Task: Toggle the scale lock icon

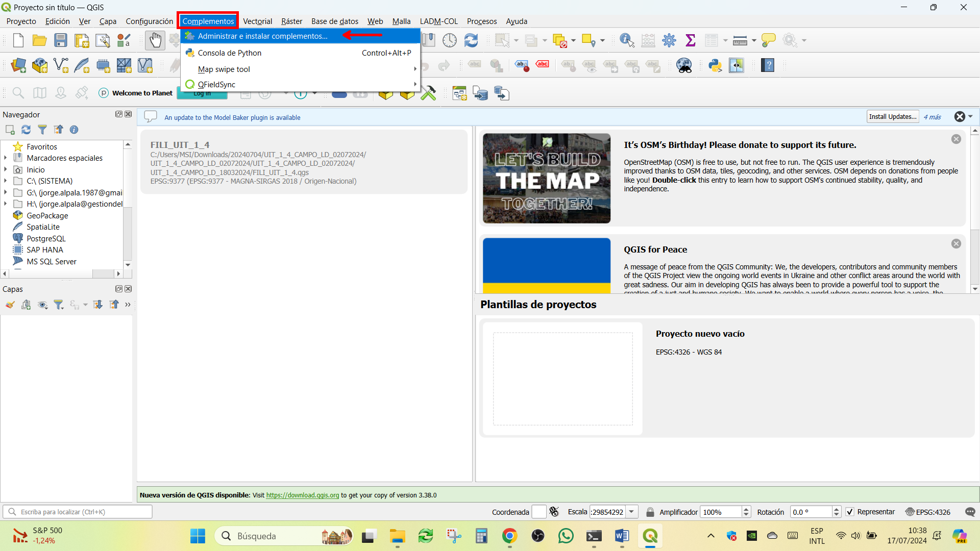Action: (650, 512)
